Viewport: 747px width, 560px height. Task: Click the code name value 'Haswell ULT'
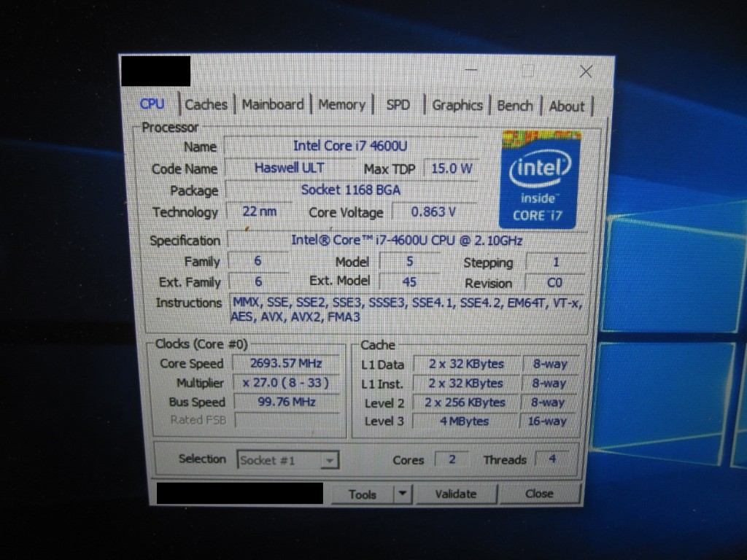pos(289,168)
